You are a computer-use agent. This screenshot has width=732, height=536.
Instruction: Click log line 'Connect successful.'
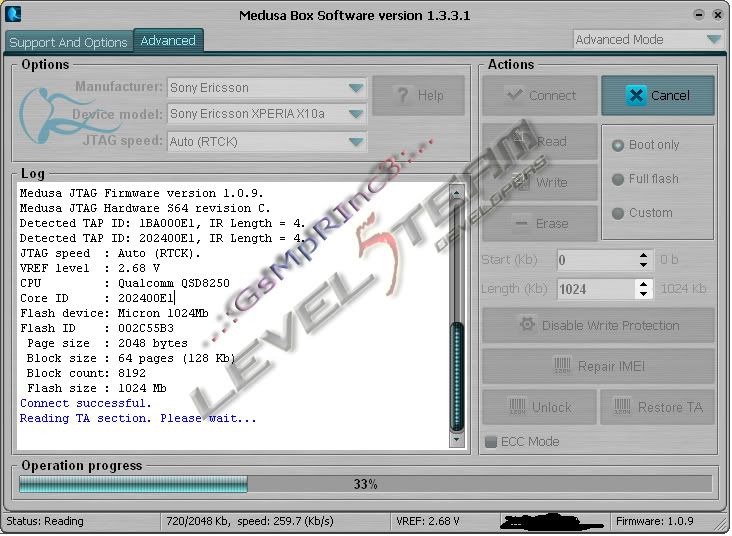85,403
